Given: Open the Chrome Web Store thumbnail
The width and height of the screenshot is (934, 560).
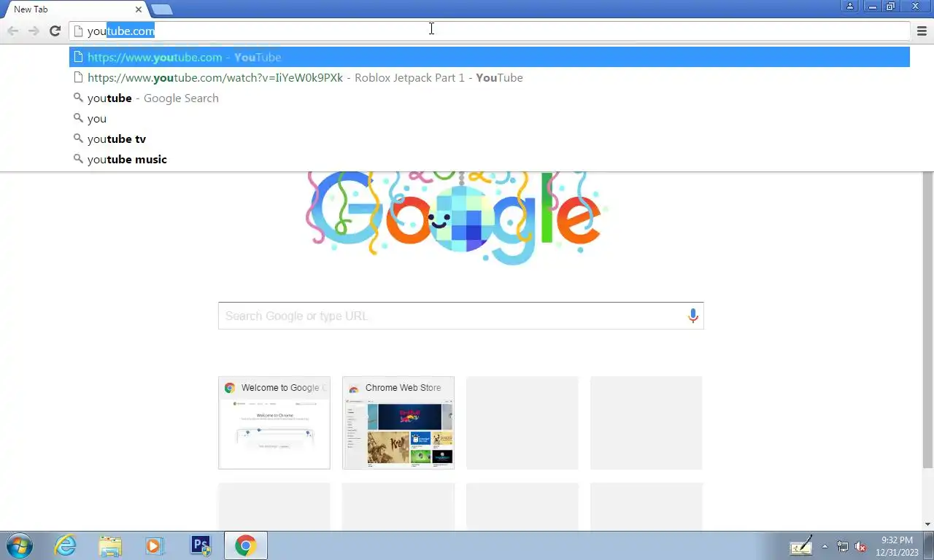Looking at the screenshot, I should coord(398,423).
